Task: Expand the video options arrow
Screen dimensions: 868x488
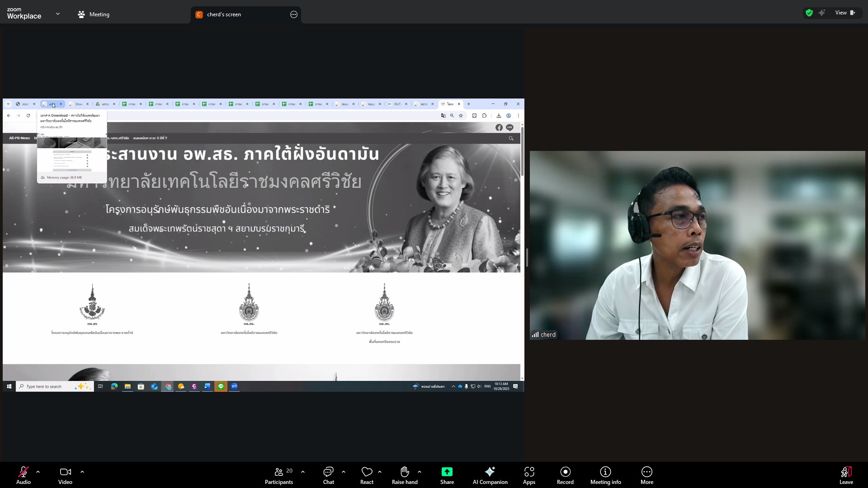Action: click(82, 472)
